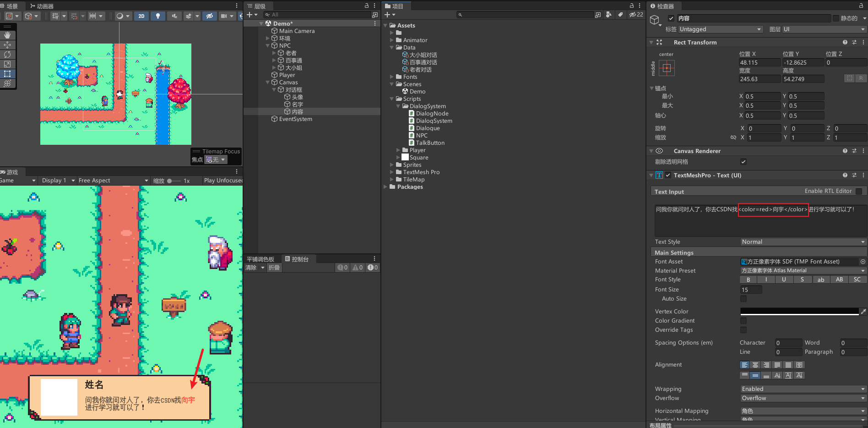Click the Vertex Color eyedropper icon
868x428 pixels.
click(x=863, y=312)
